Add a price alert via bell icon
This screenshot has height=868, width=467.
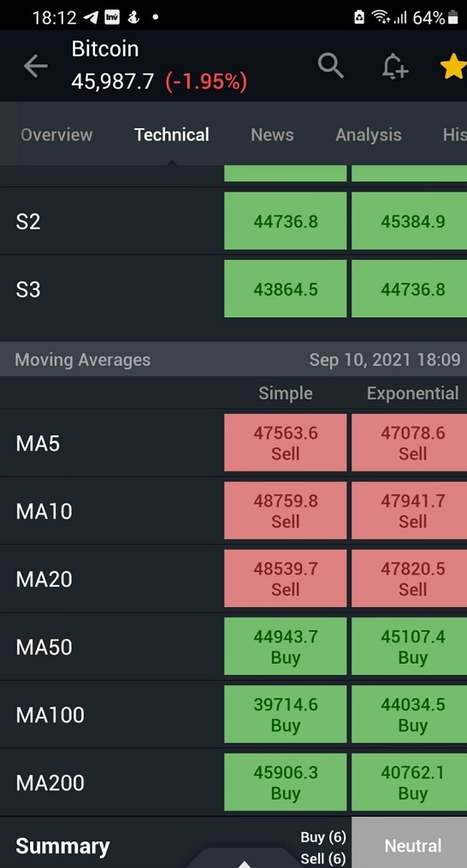395,67
